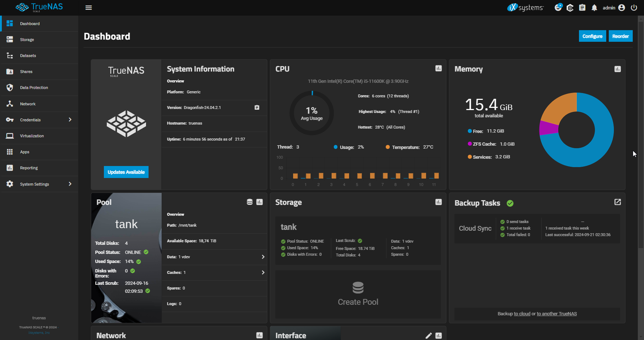Image resolution: width=644 pixels, height=340 pixels.
Task: Click the iXsystems logo
Action: [x=525, y=7]
